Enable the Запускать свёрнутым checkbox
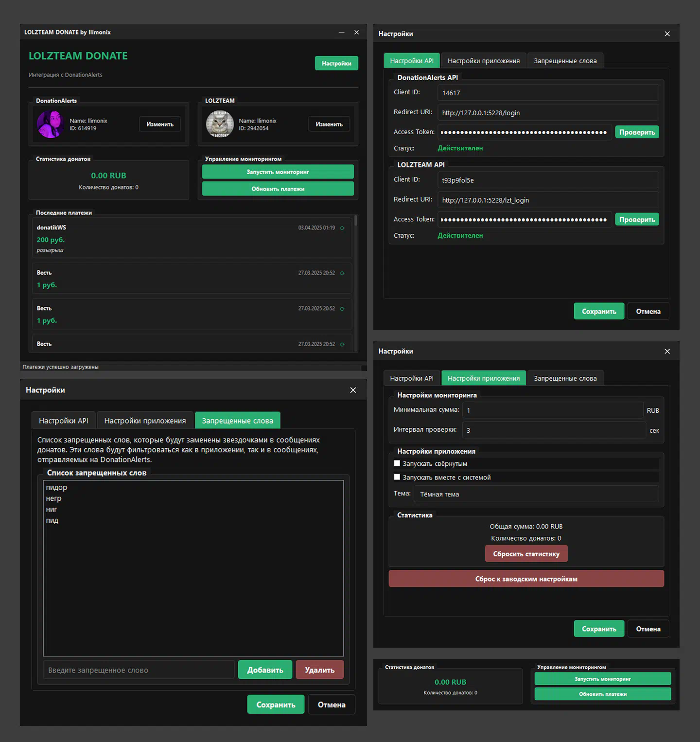Screen dimensions: 700x742 tap(397, 463)
